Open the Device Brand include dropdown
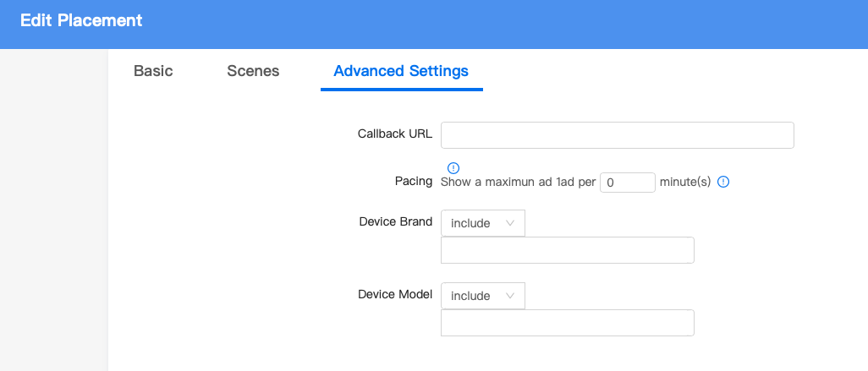Viewport: 868px width, 371px height. pos(483,223)
